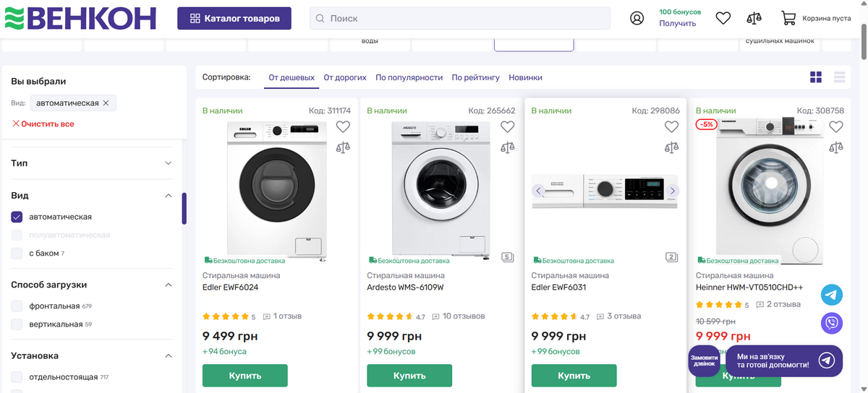Collapse the Вид filter section
Image resolution: width=868 pixels, height=393 pixels.
click(x=92, y=196)
